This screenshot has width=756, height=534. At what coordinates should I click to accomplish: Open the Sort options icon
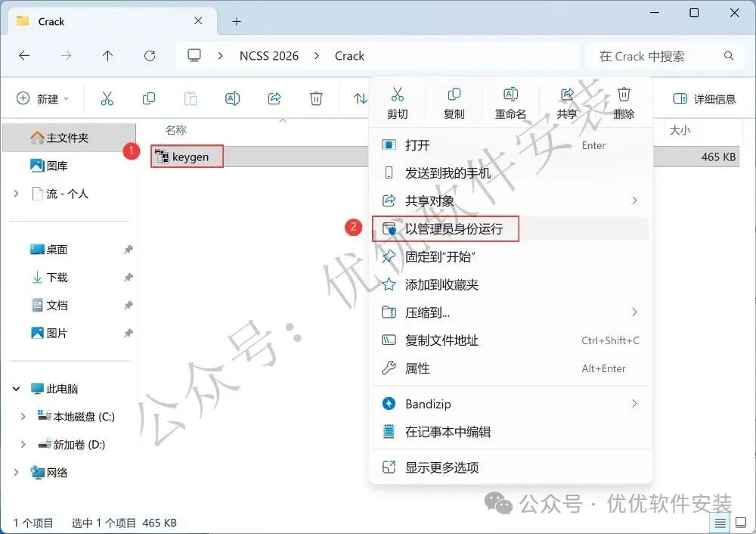click(x=360, y=98)
